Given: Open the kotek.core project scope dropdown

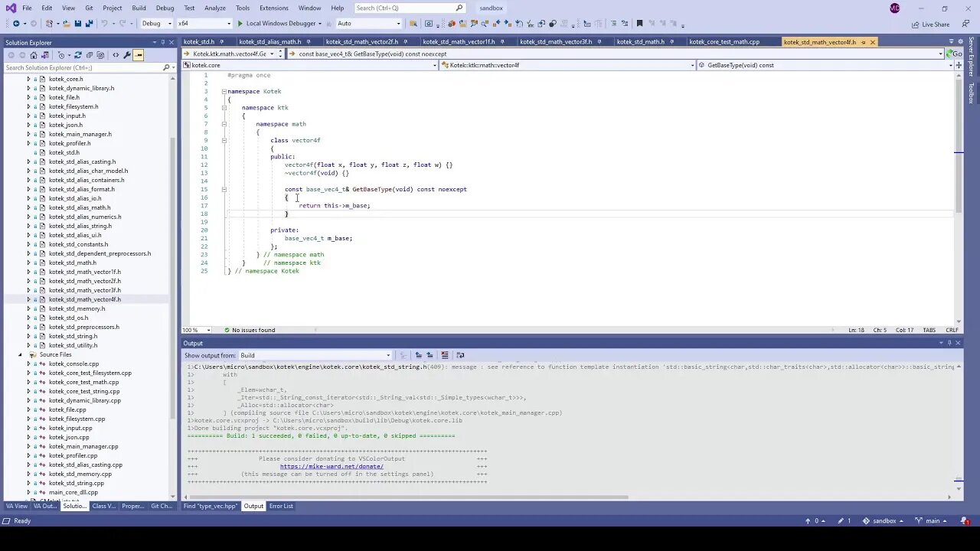Looking at the screenshot, I should coord(311,65).
